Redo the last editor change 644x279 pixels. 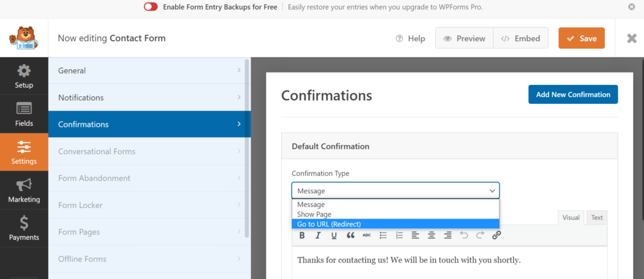(480, 236)
